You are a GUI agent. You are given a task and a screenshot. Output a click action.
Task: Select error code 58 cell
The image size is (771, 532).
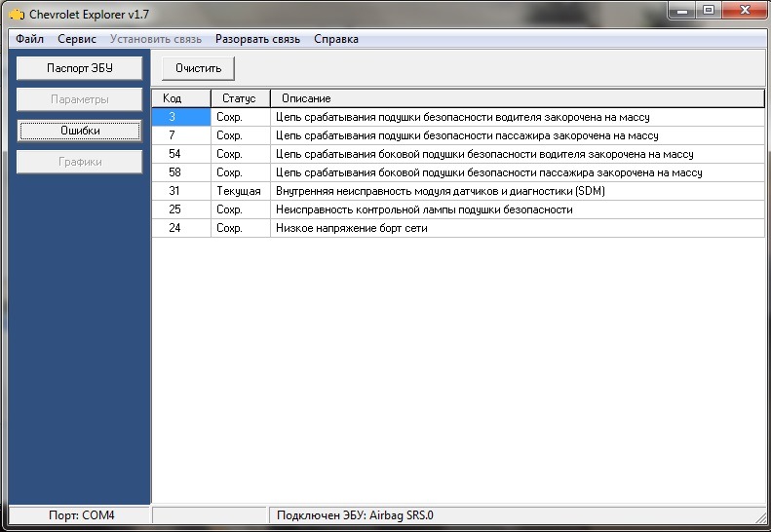181,172
